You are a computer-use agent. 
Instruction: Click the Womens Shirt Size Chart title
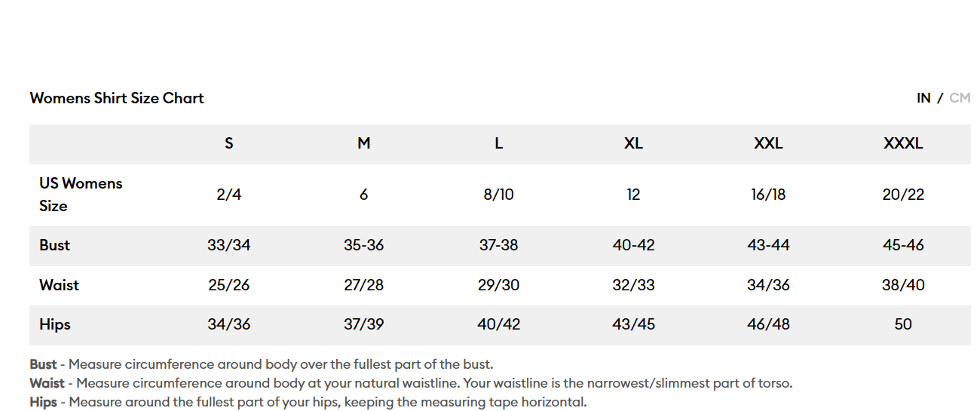(x=117, y=98)
